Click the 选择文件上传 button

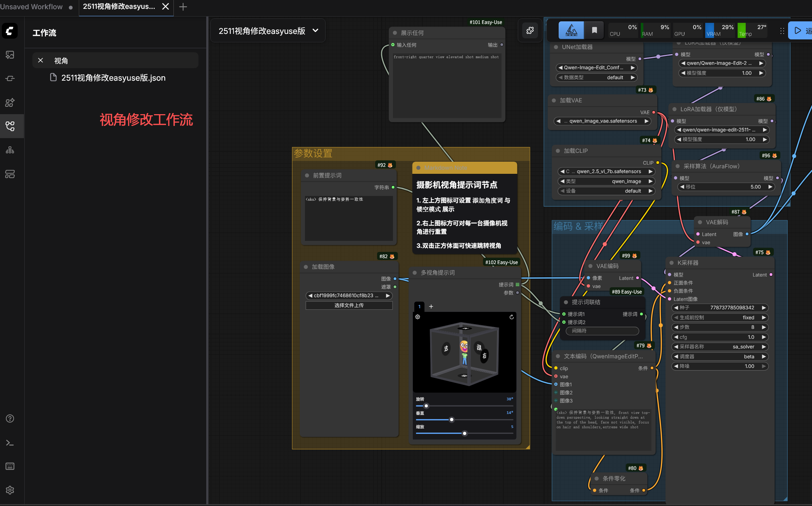pos(349,305)
